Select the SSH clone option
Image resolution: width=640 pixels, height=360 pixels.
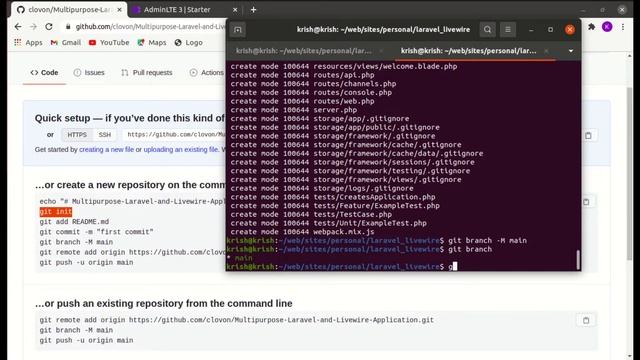pyautogui.click(x=104, y=135)
